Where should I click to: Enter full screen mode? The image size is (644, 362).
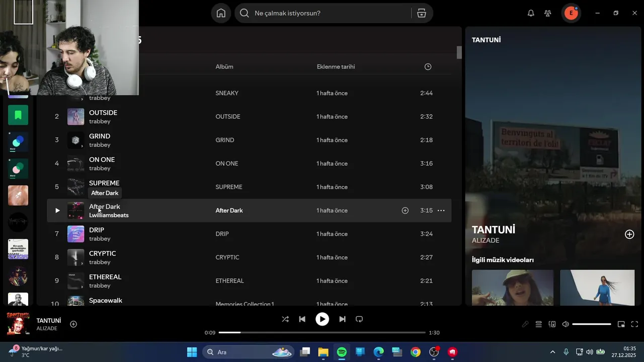pos(634,324)
